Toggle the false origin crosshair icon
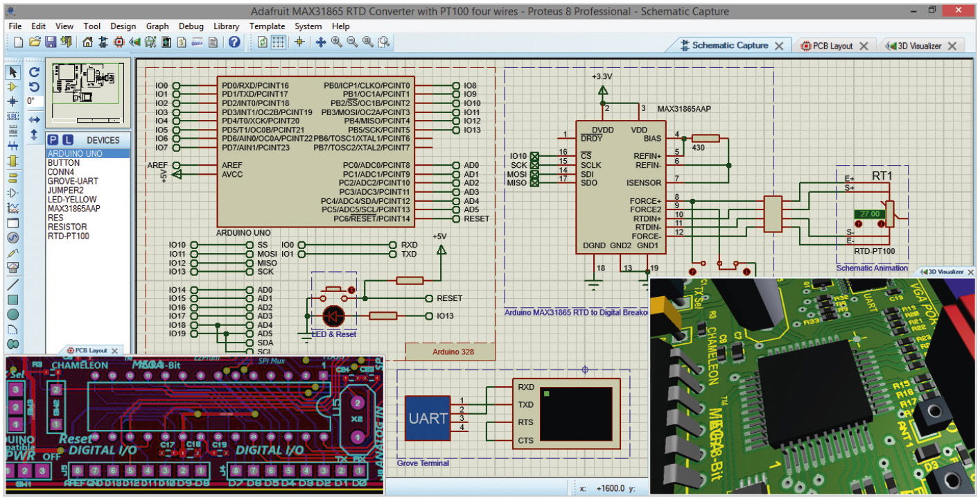Image resolution: width=980 pixels, height=500 pixels. click(x=299, y=42)
